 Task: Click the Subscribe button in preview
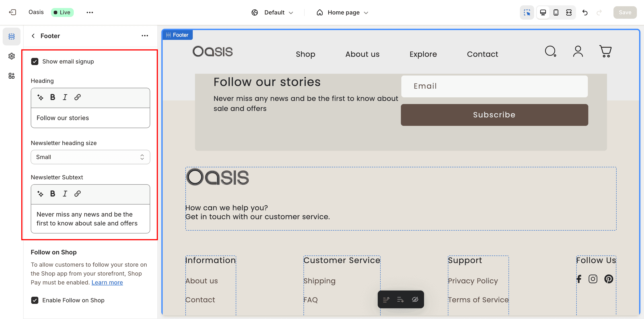pos(494,115)
